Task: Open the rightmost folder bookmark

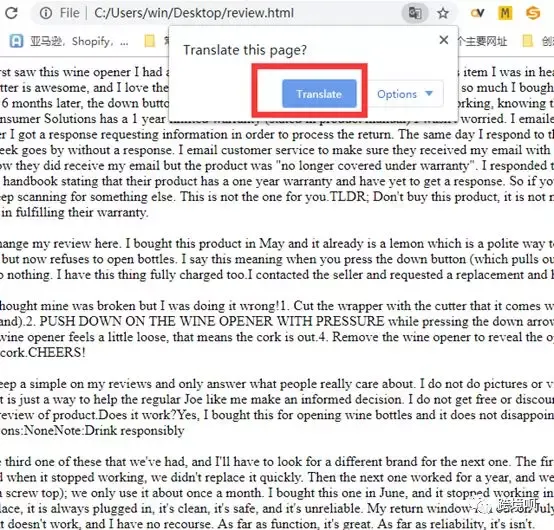Action: pyautogui.click(x=527, y=41)
